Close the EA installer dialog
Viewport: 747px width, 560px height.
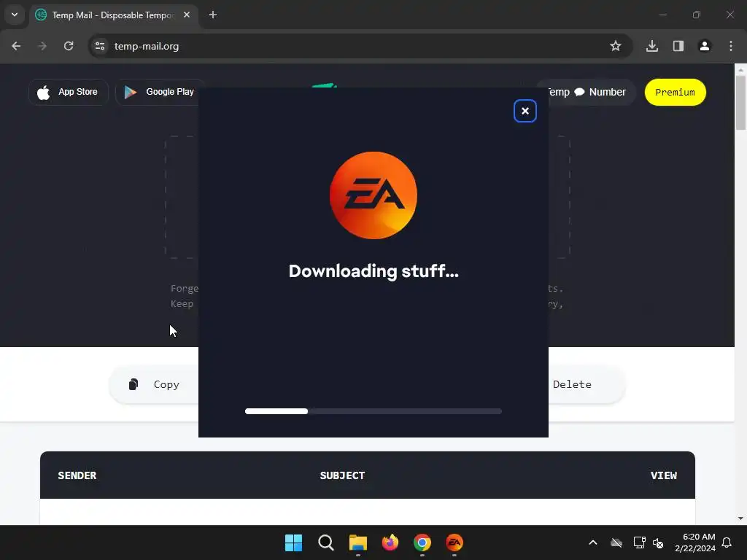tap(525, 111)
